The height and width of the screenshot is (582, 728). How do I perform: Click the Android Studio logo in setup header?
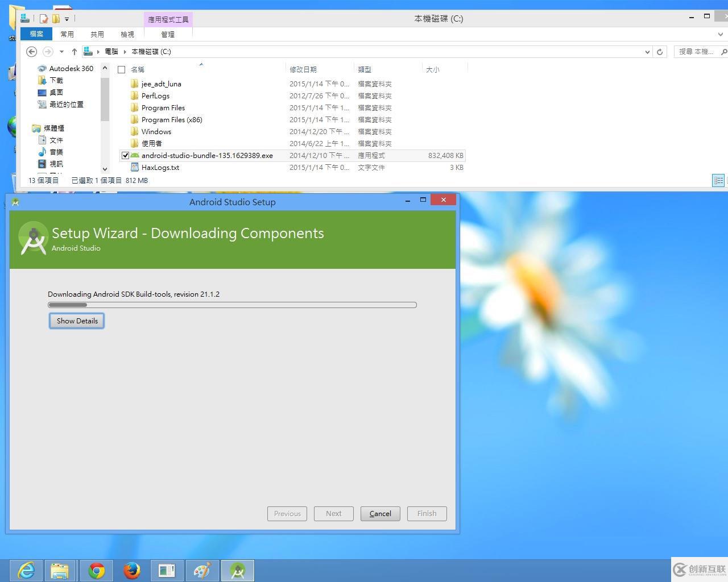(x=33, y=239)
